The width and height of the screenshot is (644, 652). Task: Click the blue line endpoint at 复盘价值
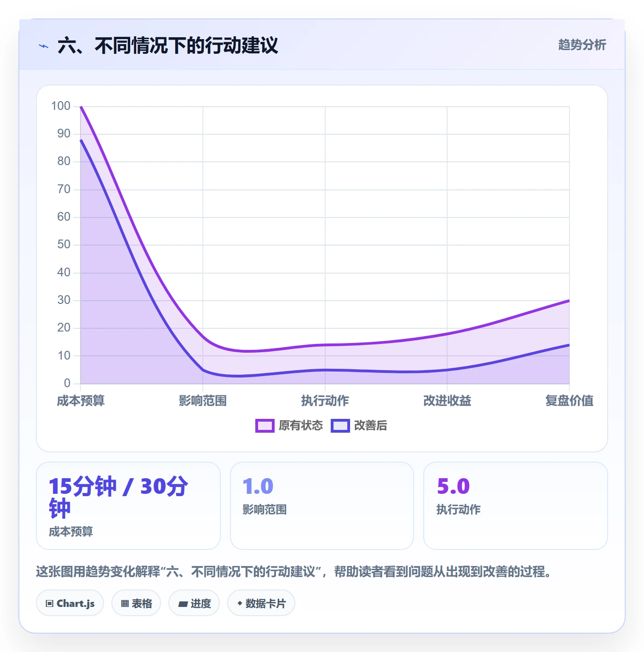tap(569, 345)
